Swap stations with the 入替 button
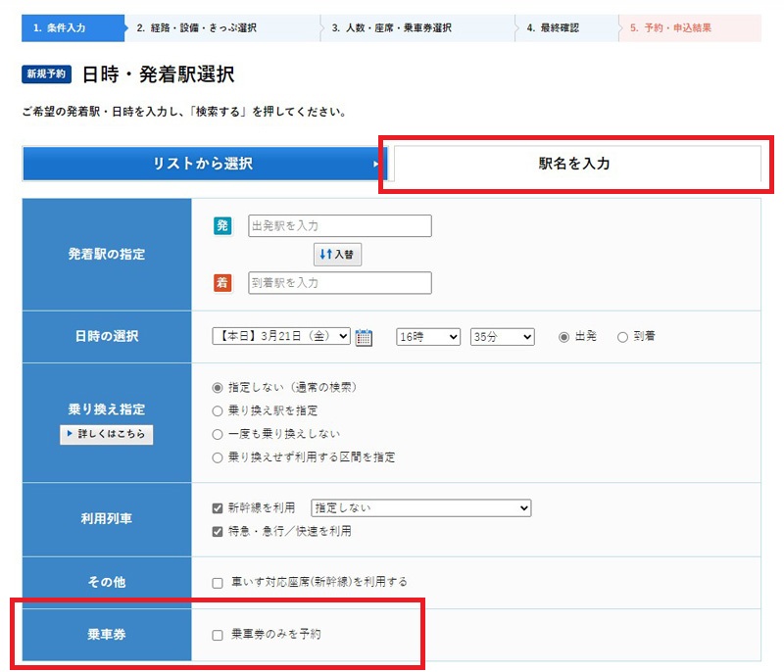This screenshot has height=672, width=784. tap(337, 255)
